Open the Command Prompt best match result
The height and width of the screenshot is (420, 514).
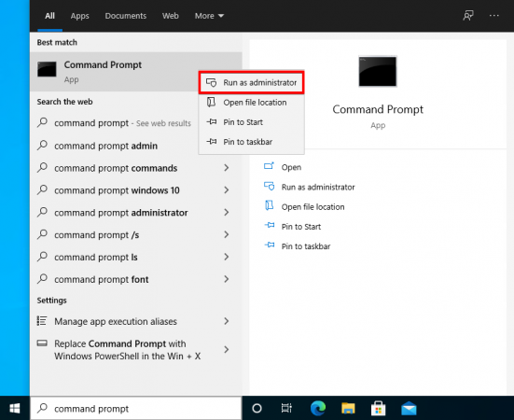[x=135, y=72]
